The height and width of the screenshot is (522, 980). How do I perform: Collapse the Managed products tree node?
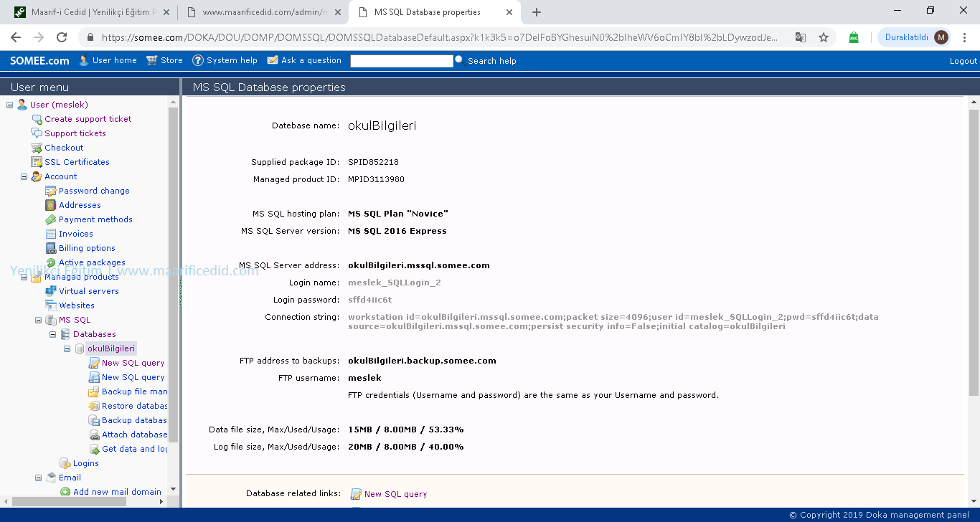tap(24, 277)
